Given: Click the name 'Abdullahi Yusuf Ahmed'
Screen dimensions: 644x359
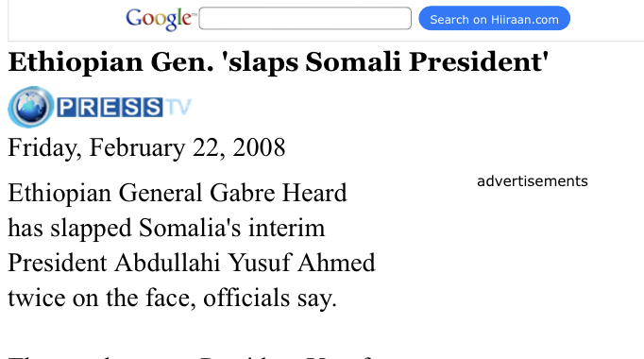Looking at the screenshot, I should click(x=245, y=263).
